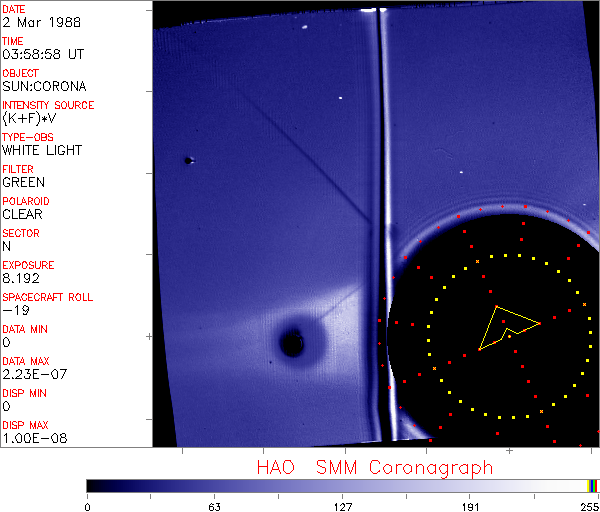Image resolution: width=600 pixels, height=512 pixels.
Task: Click the large dark circular spot in the corona
Action: click(x=292, y=344)
